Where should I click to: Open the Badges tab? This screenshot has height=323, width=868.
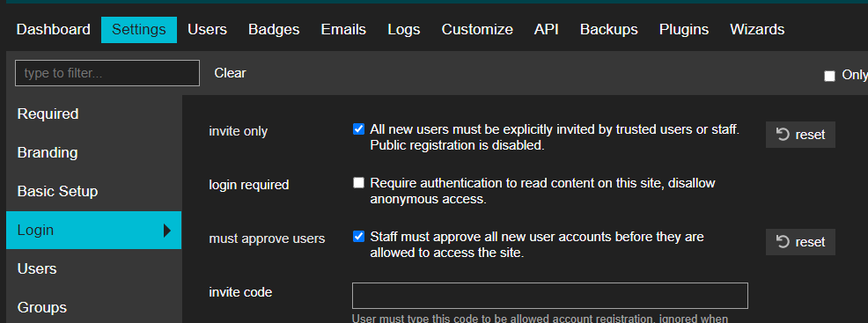(x=274, y=29)
